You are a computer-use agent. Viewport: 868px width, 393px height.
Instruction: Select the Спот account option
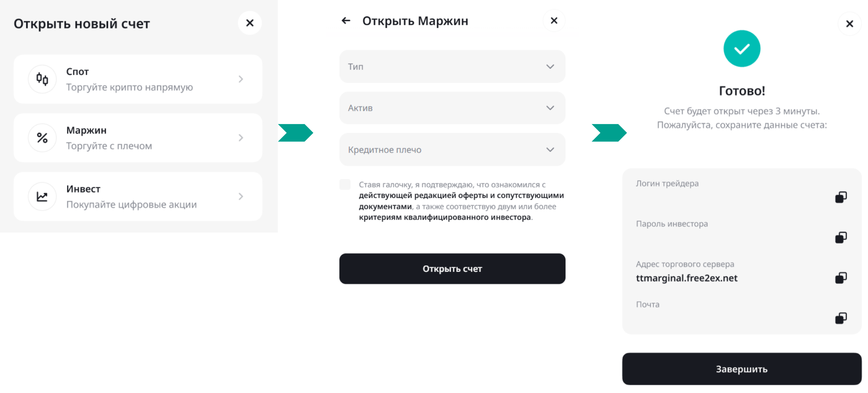tap(138, 79)
